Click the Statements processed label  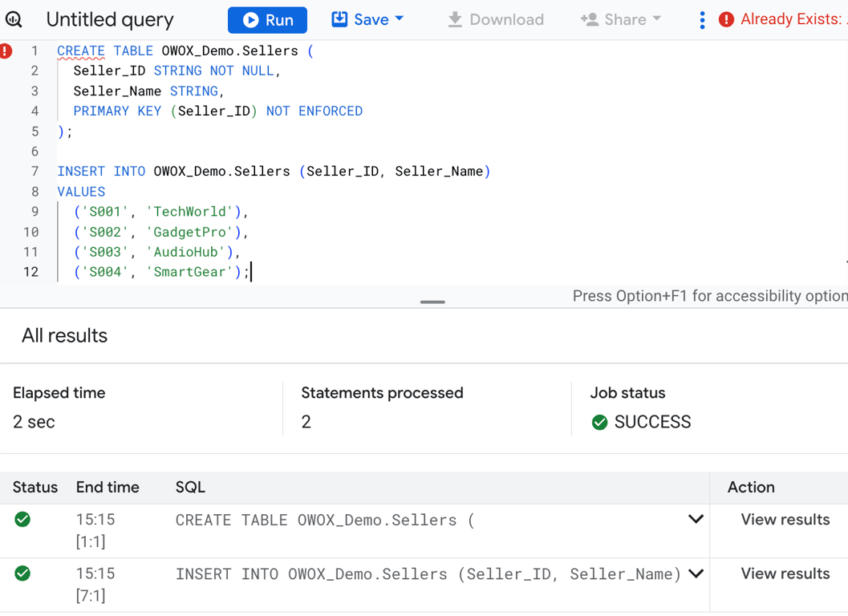383,393
